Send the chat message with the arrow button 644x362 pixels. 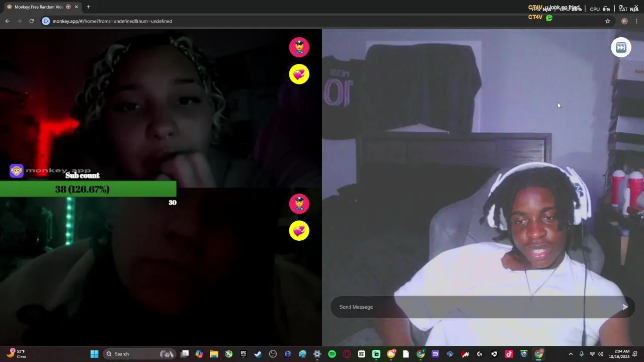click(625, 307)
